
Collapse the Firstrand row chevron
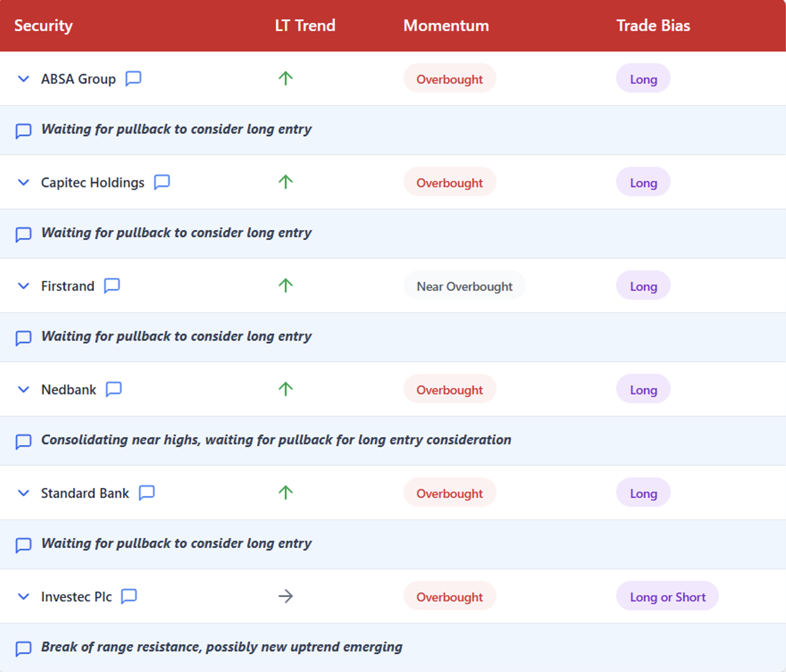point(24,286)
